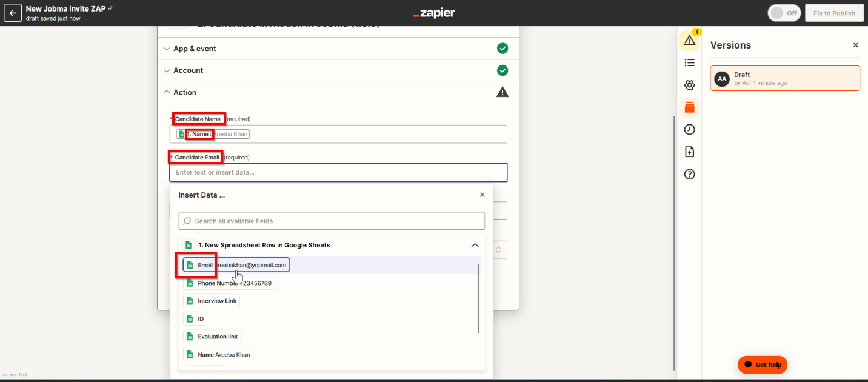Open the Get help chat button
868x382 pixels.
pos(763,364)
